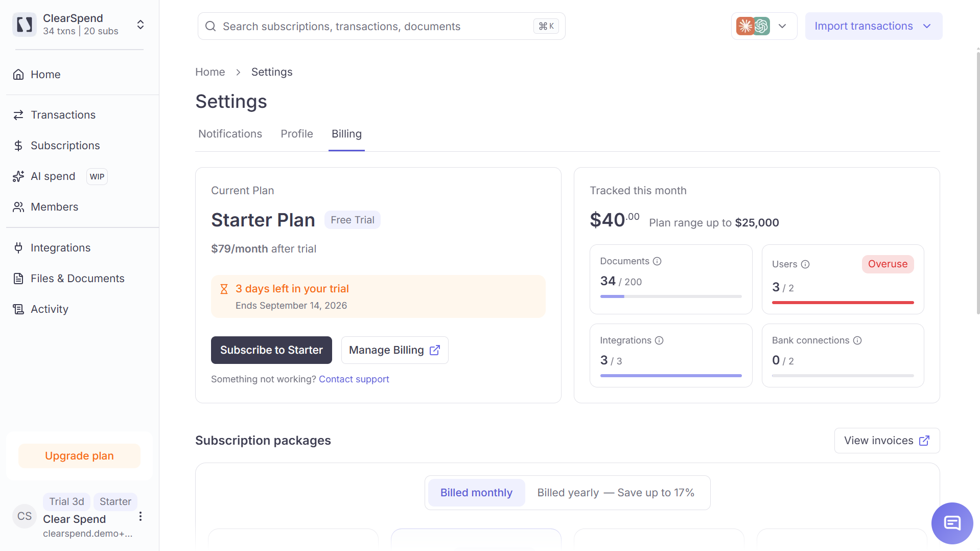Switch to the Notifications tab
This screenshot has width=980, height=551.
point(230,134)
